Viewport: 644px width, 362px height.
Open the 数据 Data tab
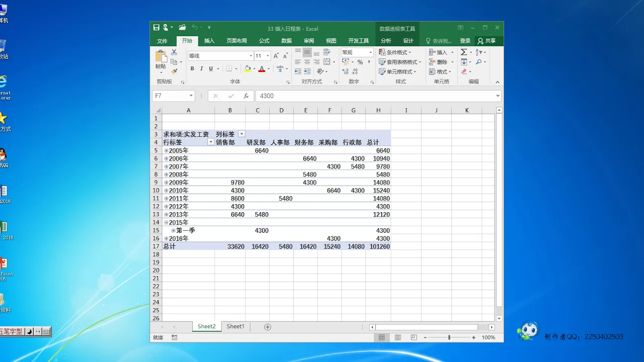[286, 41]
